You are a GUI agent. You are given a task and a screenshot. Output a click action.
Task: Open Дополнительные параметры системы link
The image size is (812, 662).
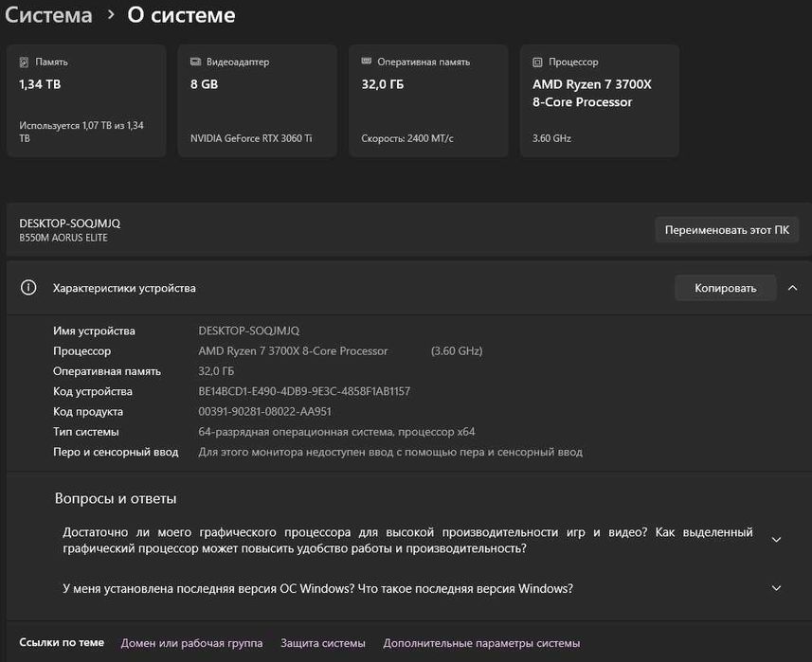point(481,643)
